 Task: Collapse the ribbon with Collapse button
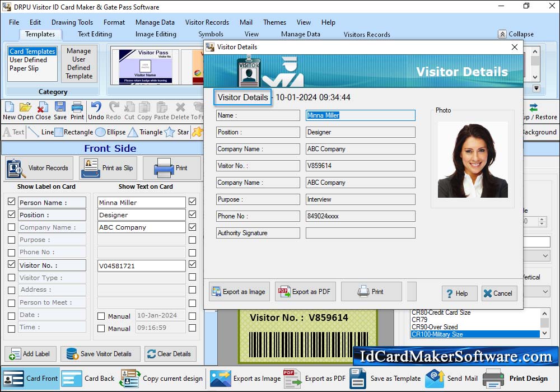click(516, 34)
